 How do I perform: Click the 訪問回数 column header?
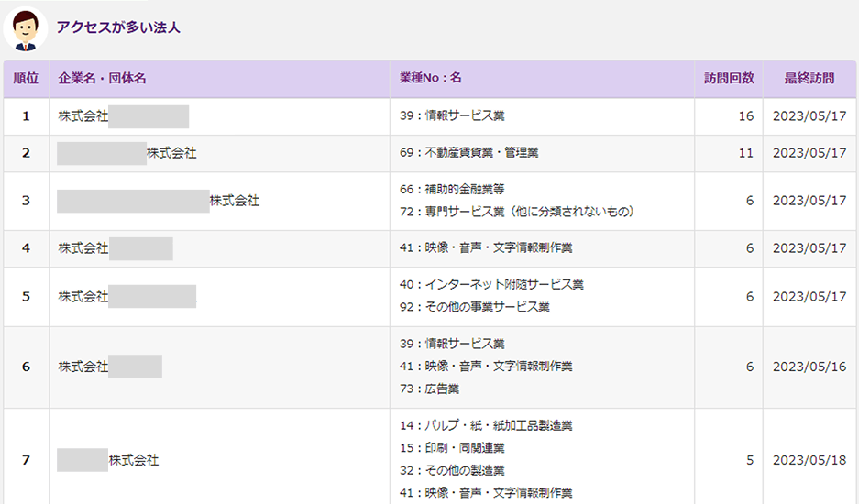pyautogui.click(x=729, y=78)
